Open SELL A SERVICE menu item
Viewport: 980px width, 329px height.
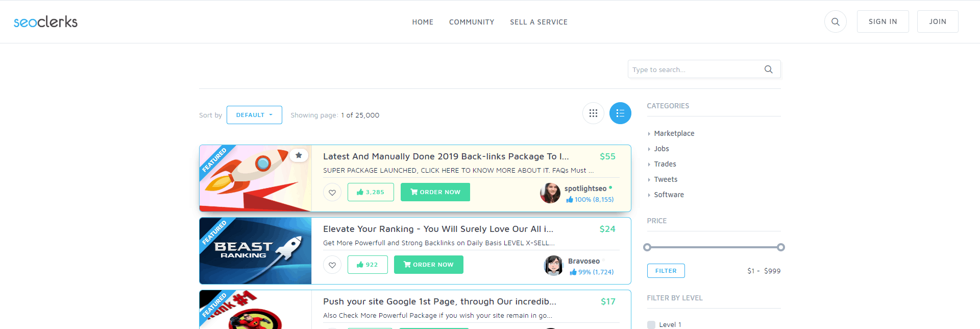[x=538, y=22]
